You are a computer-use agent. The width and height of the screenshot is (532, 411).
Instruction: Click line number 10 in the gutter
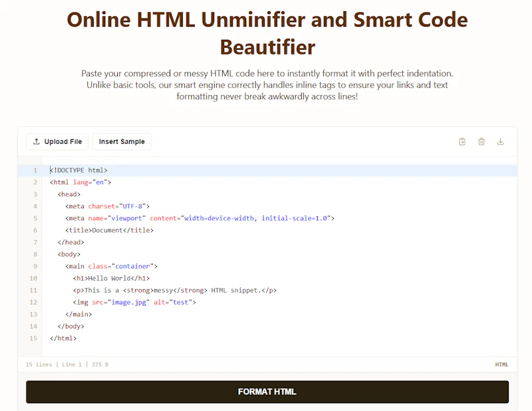pyautogui.click(x=33, y=278)
